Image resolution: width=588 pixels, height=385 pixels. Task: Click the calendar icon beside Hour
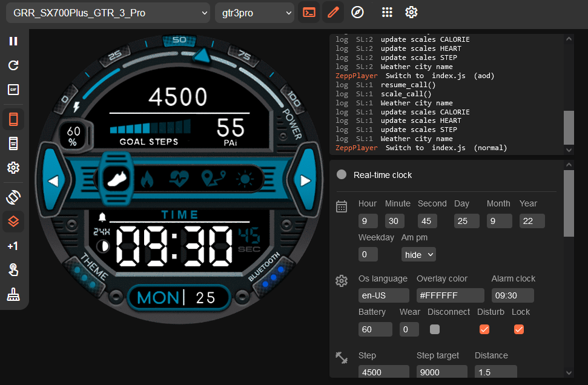342,206
